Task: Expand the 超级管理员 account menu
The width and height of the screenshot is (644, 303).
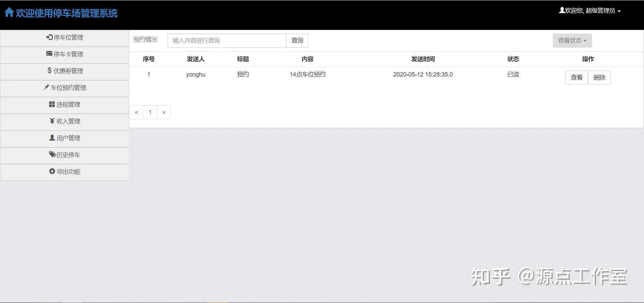Action: coord(590,11)
